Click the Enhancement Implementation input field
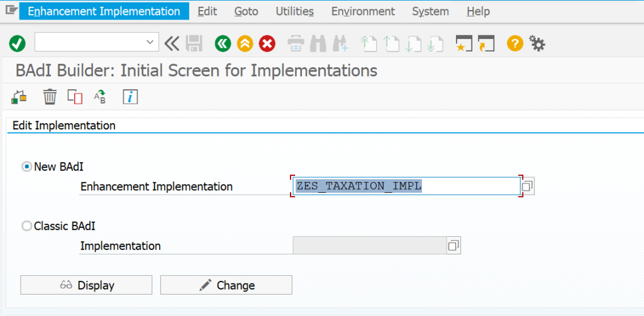644x316 pixels. pyautogui.click(x=406, y=186)
